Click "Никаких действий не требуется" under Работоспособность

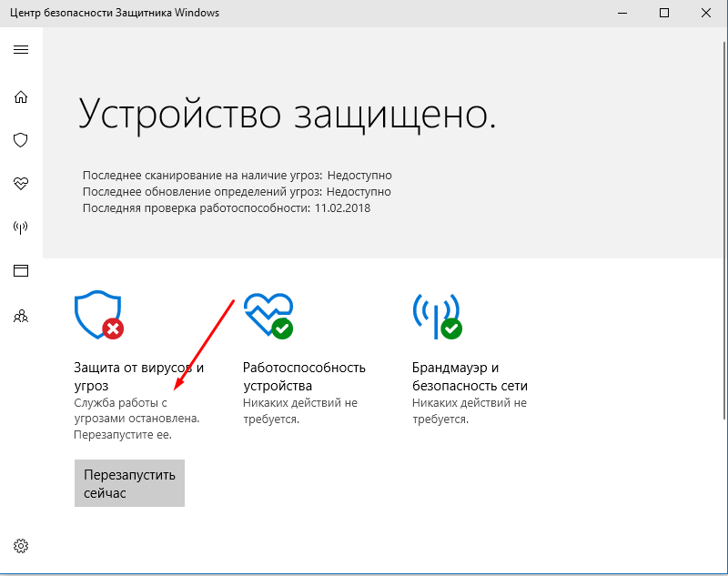pyautogui.click(x=300, y=410)
